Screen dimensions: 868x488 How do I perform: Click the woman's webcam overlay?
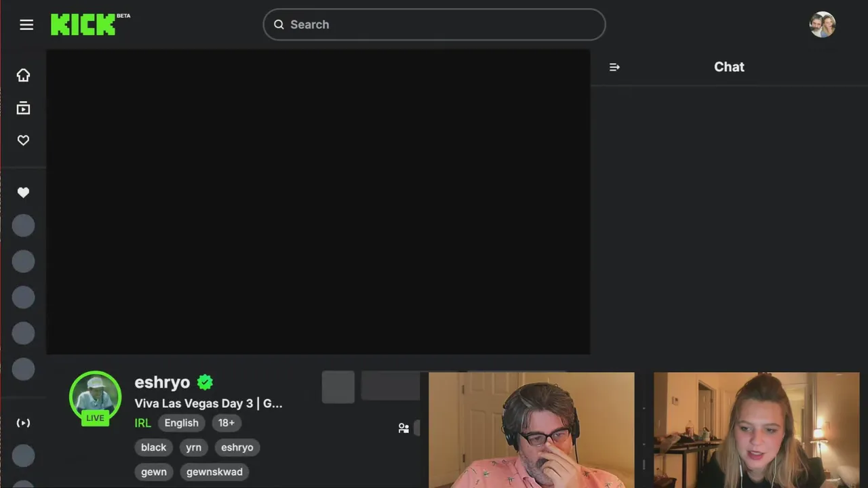tap(756, 430)
